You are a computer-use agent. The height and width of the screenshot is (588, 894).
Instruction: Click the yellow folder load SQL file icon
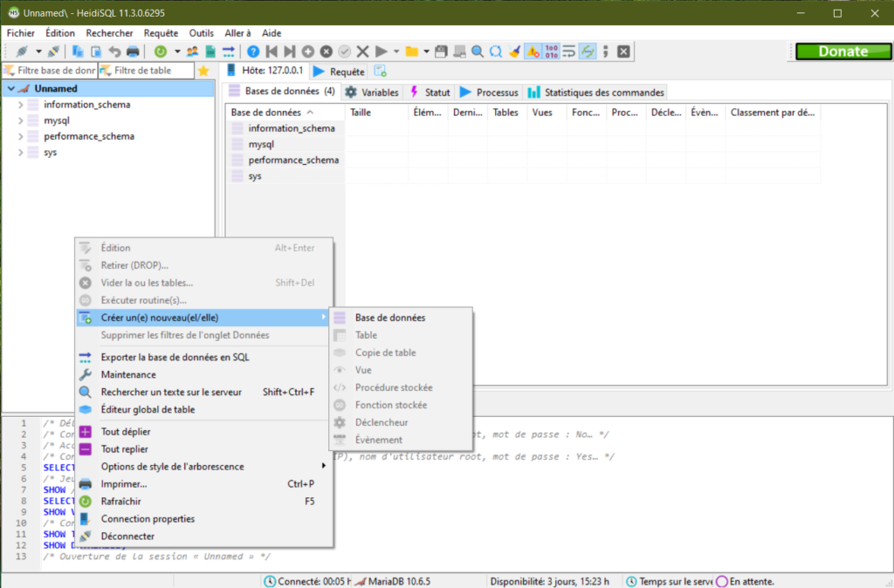click(x=412, y=51)
